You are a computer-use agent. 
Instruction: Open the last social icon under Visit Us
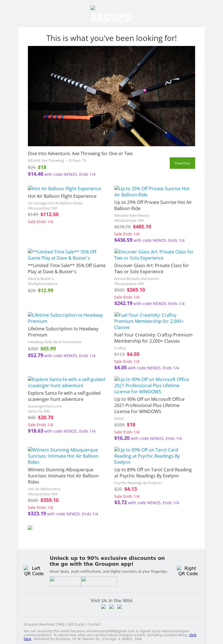(x=120, y=607)
